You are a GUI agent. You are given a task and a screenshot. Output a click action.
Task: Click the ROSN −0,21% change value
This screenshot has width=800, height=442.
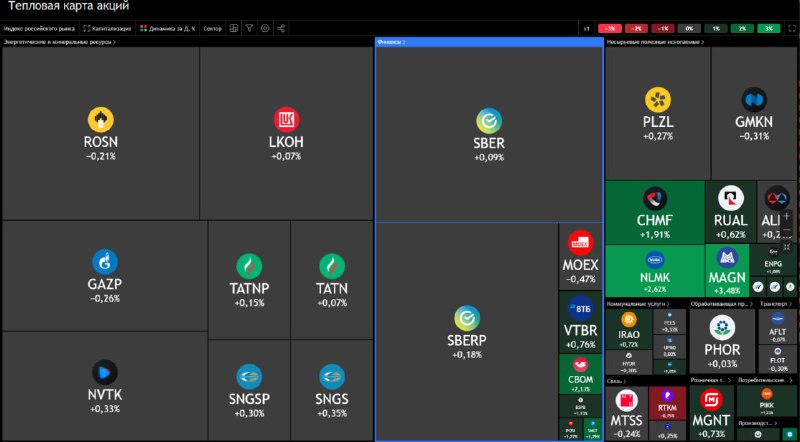pos(101,156)
